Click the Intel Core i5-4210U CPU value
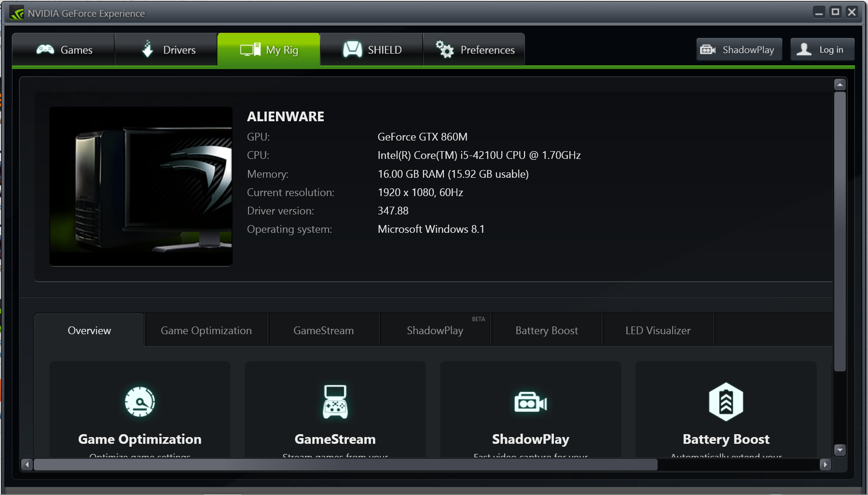This screenshot has height=495, width=868. tap(479, 155)
